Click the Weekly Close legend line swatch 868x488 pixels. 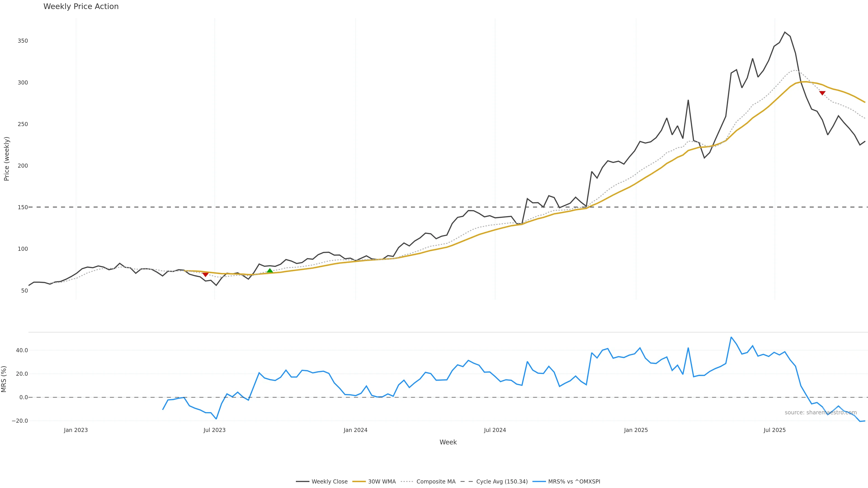tap(302, 482)
